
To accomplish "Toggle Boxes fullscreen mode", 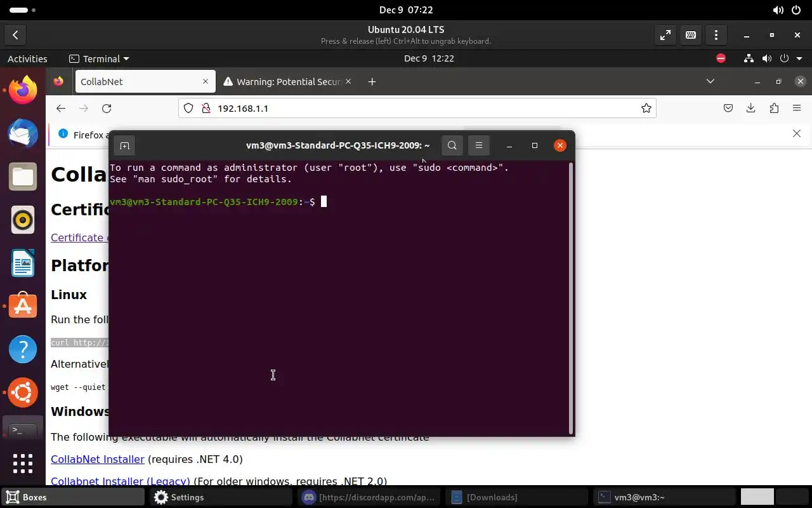I will tap(665, 36).
